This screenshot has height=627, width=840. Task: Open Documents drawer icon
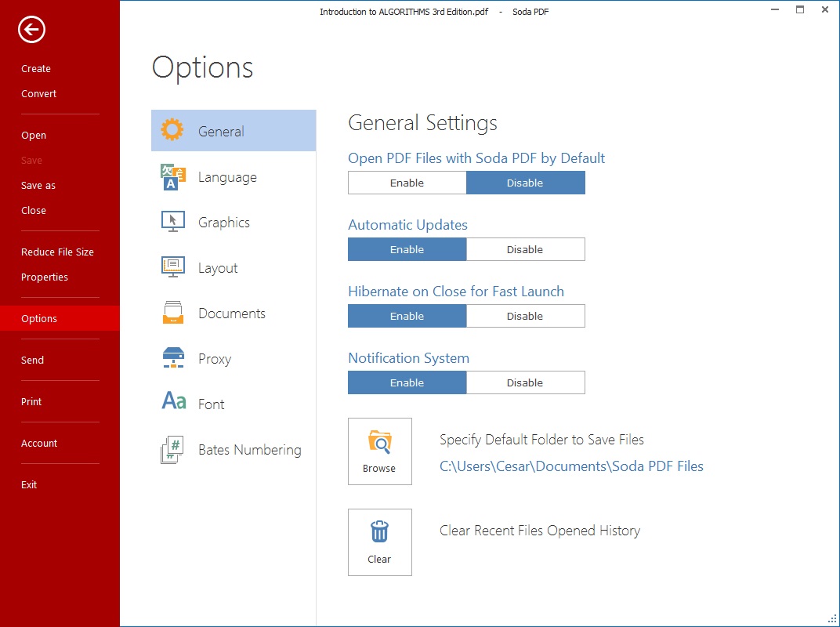pos(172,313)
